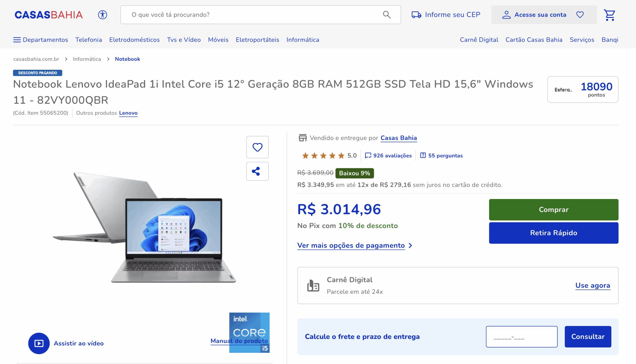
Task: Open the shopping cart
Action: pyautogui.click(x=609, y=15)
